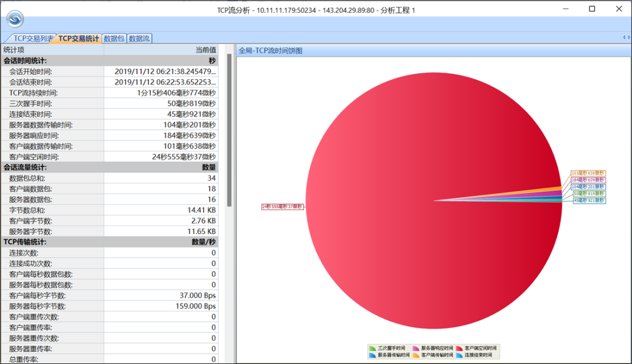Screen dimensions: 632x364
Task: Open the 数据包 tab
Action: (114, 39)
